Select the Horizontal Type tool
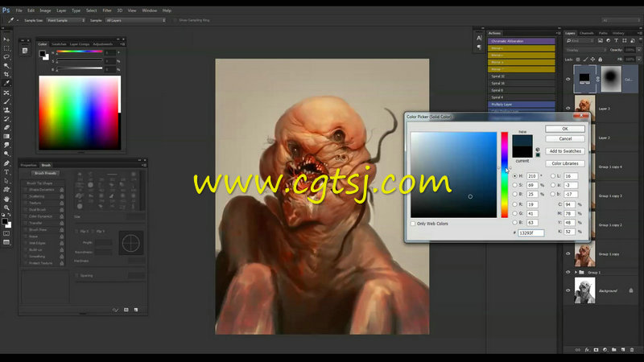 click(6, 172)
